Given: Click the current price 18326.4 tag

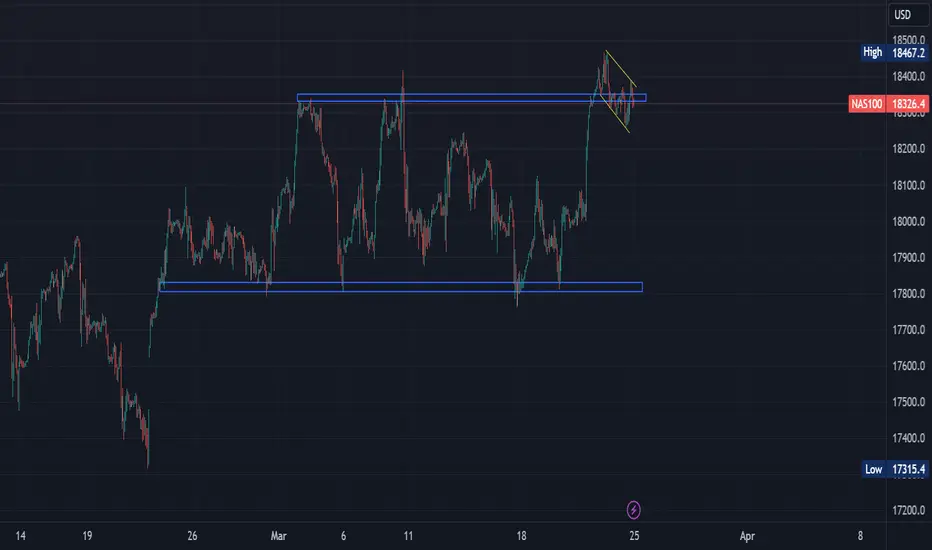Looking at the screenshot, I should (908, 104).
